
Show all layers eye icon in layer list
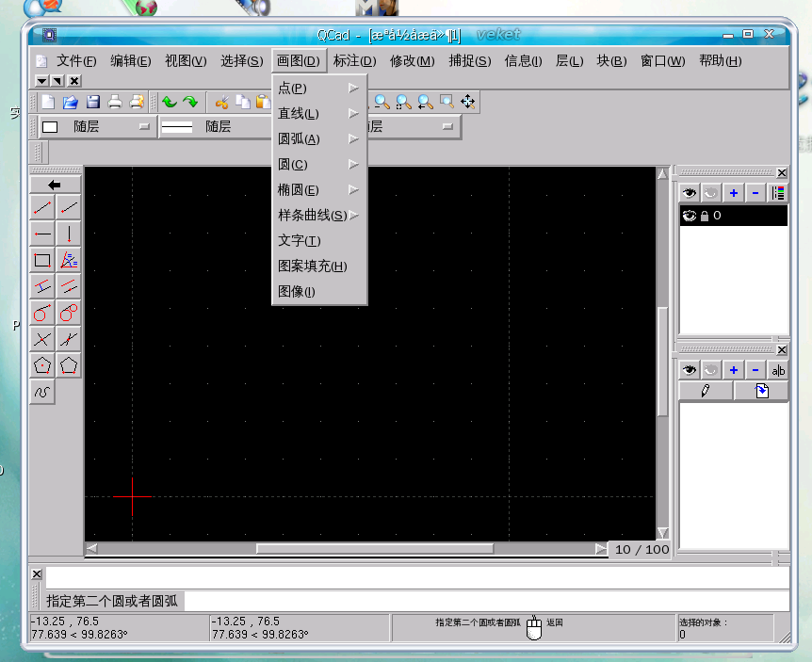coord(689,193)
